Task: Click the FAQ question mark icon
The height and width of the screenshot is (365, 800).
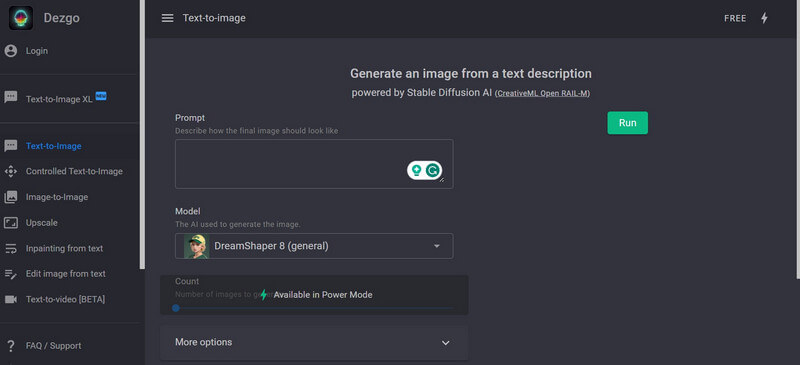Action: [11, 346]
